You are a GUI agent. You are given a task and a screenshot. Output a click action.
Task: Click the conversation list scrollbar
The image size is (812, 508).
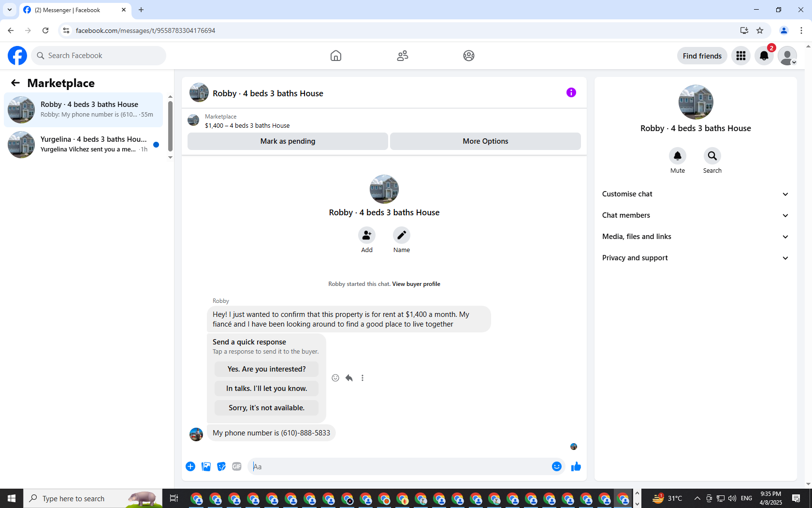pyautogui.click(x=170, y=127)
